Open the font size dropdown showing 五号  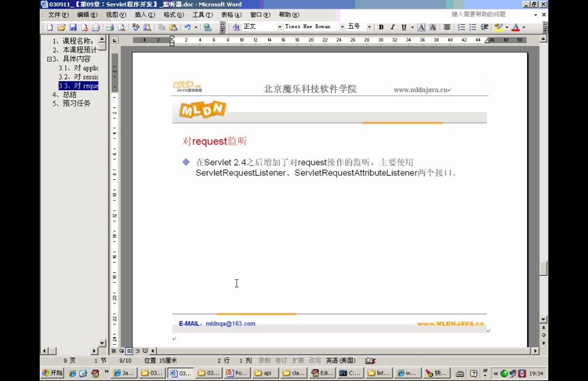point(369,27)
